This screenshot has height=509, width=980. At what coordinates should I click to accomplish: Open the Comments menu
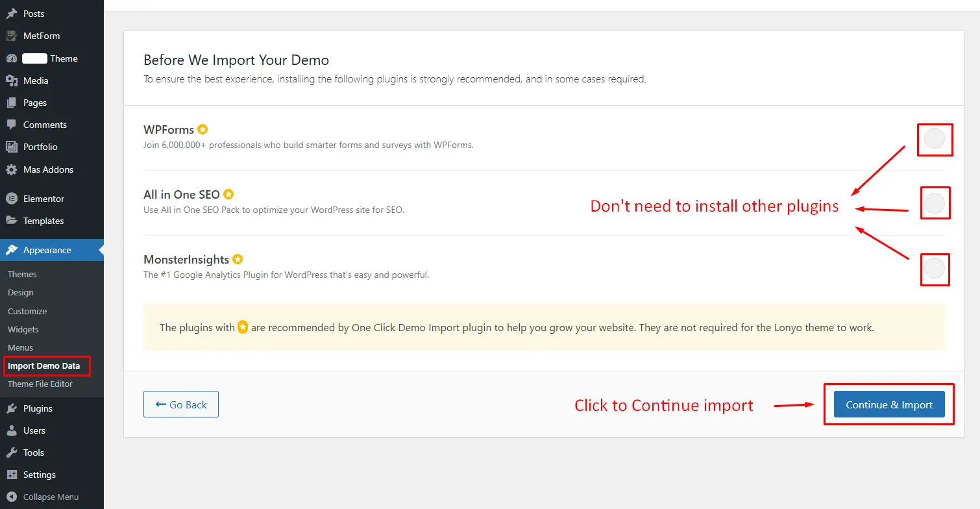[52, 125]
